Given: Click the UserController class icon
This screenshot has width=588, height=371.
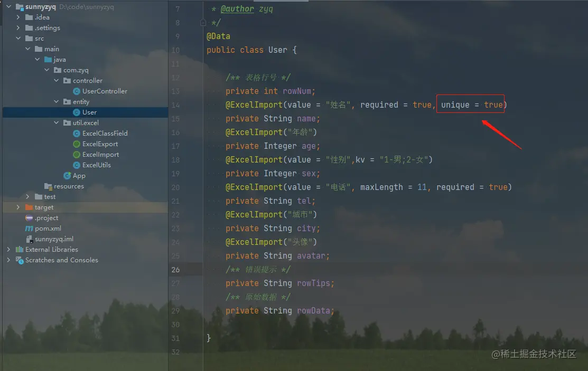Looking at the screenshot, I should [x=77, y=91].
